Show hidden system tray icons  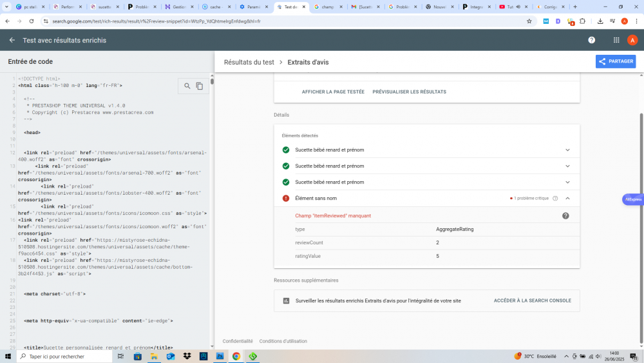[x=566, y=357]
